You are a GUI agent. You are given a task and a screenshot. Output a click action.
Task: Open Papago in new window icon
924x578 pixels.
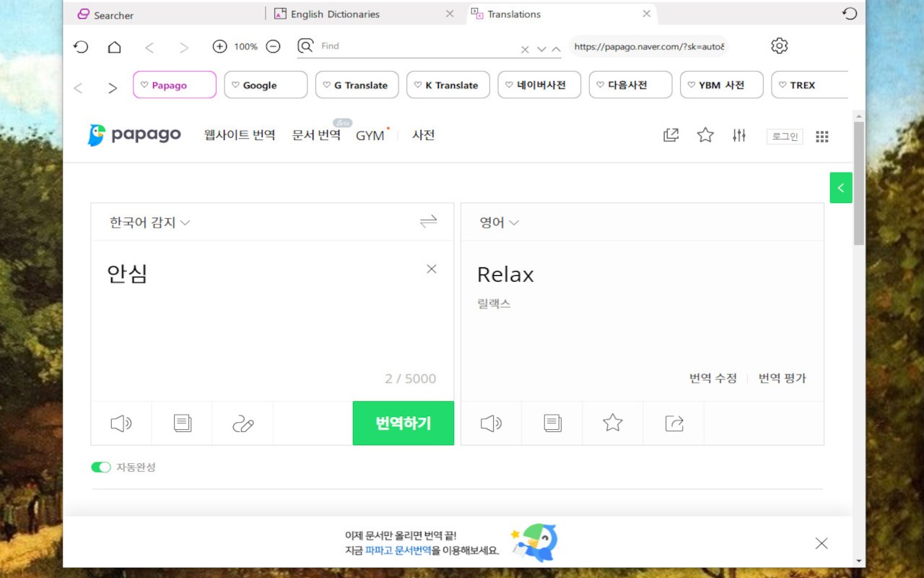(671, 135)
